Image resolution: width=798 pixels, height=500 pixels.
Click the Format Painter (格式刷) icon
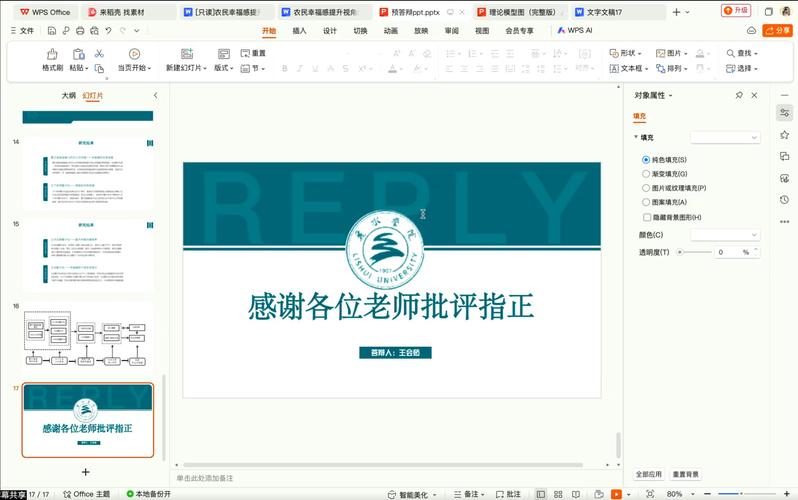pos(52,54)
